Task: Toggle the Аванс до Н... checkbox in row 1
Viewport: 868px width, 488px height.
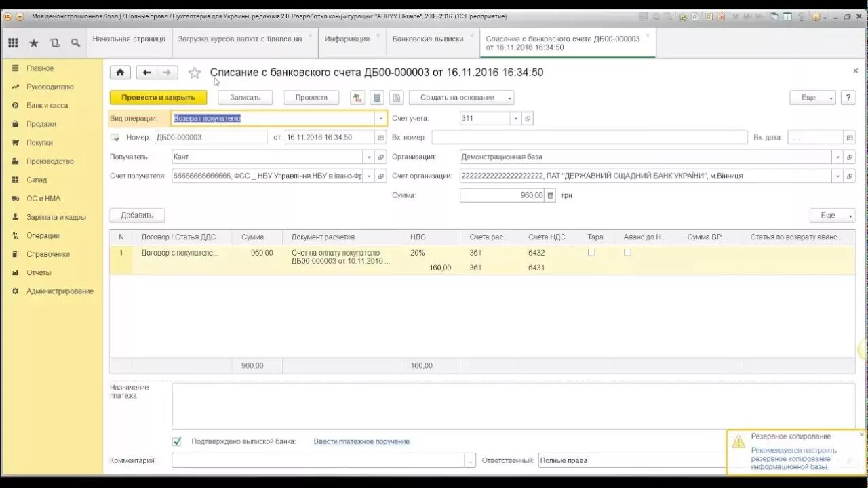Action: tap(627, 252)
